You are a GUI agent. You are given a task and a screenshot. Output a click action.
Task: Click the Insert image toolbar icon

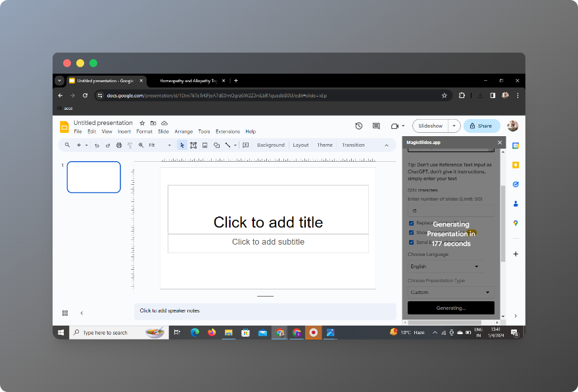pyautogui.click(x=205, y=145)
